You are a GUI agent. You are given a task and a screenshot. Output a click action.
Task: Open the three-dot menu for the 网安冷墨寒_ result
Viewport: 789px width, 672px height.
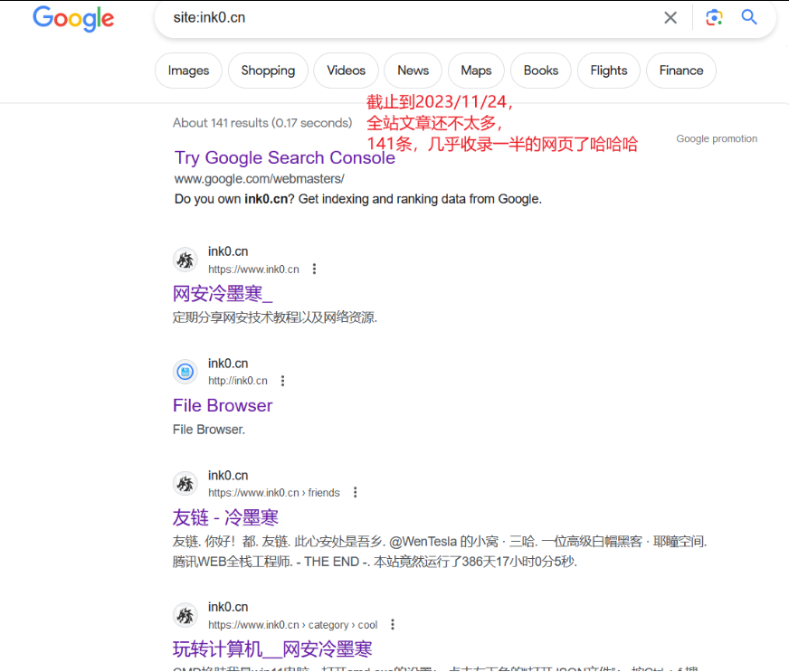(312, 269)
